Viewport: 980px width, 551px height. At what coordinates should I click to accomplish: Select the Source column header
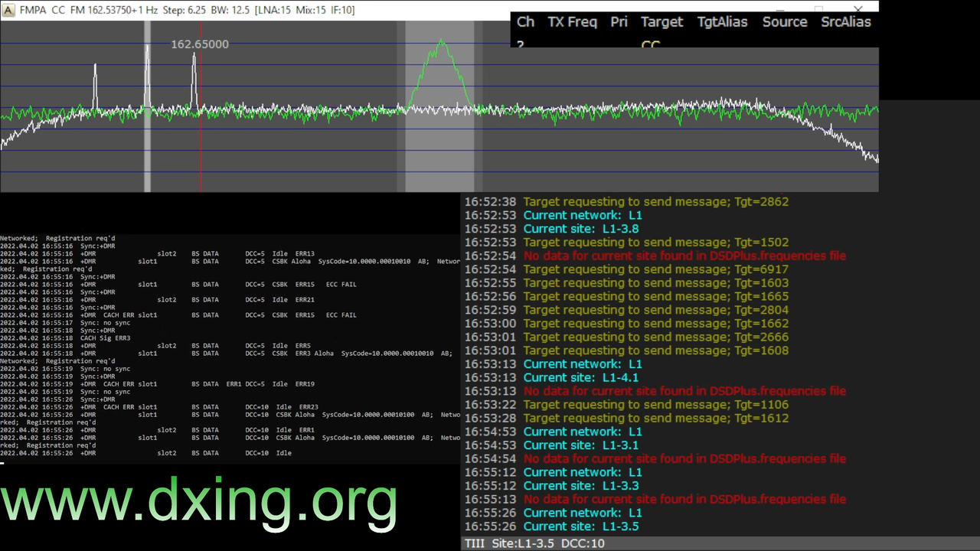785,21
